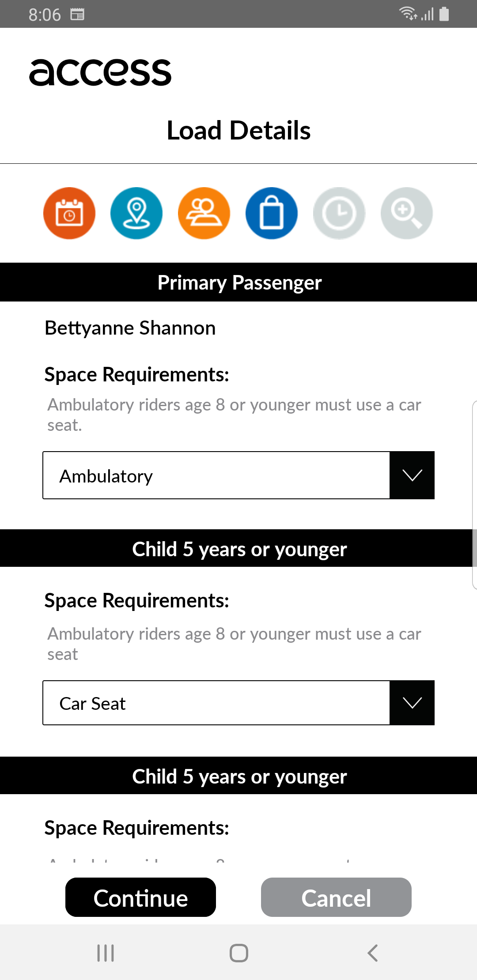Open the Car Seat space requirements selector
477x980 pixels.
(x=238, y=703)
